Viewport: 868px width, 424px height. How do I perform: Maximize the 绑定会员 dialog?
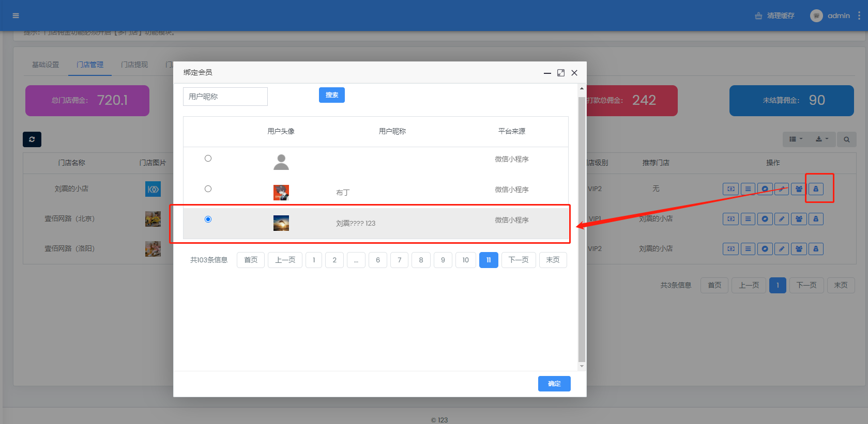coord(561,73)
